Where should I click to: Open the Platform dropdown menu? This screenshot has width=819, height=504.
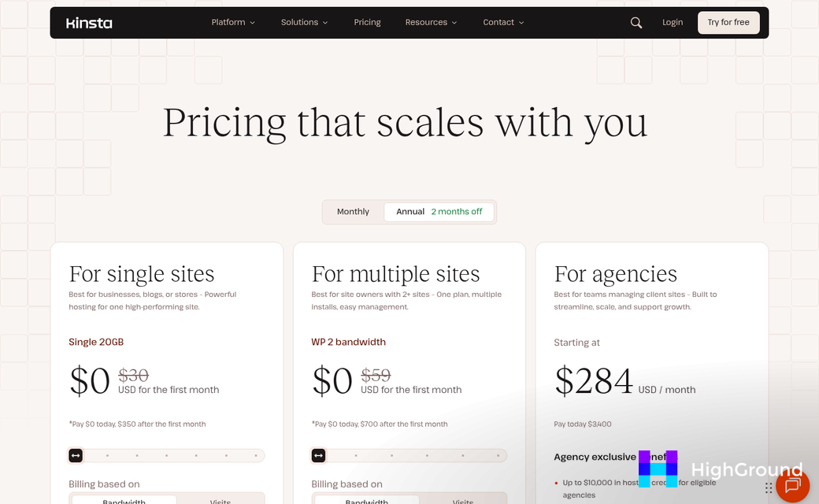point(233,22)
